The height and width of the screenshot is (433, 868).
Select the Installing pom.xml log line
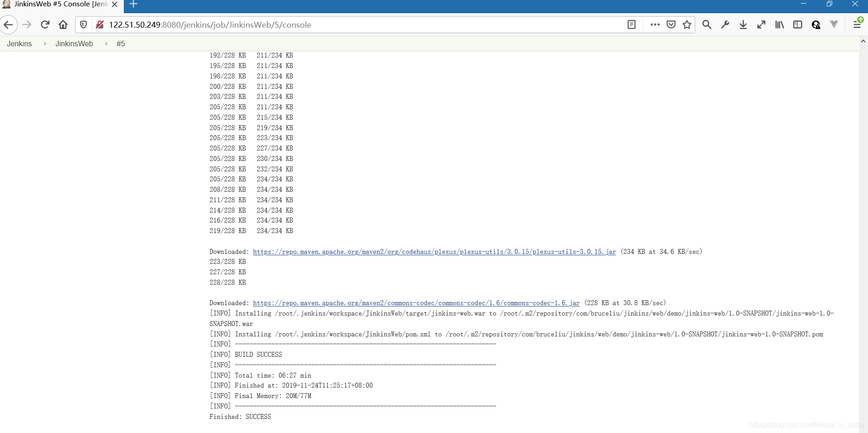(516, 334)
